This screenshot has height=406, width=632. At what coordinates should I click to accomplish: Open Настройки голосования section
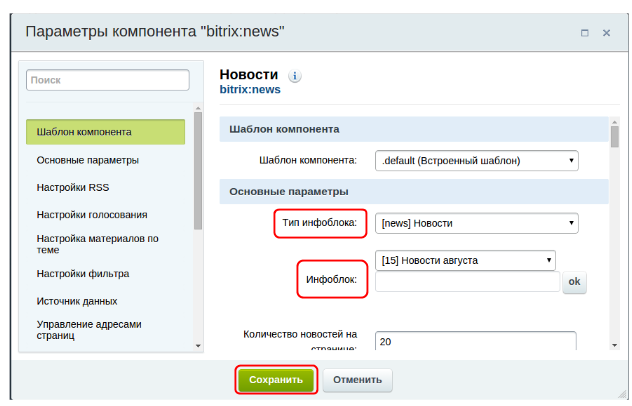[92, 214]
